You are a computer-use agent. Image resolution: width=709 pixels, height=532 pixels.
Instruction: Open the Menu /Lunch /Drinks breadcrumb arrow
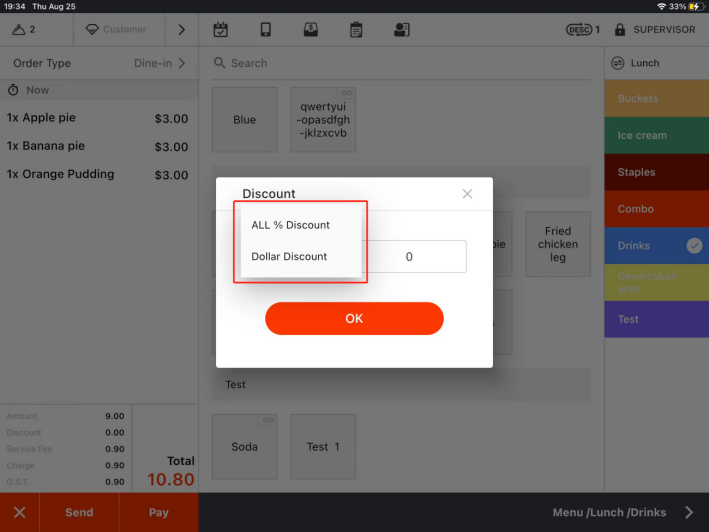tap(688, 512)
